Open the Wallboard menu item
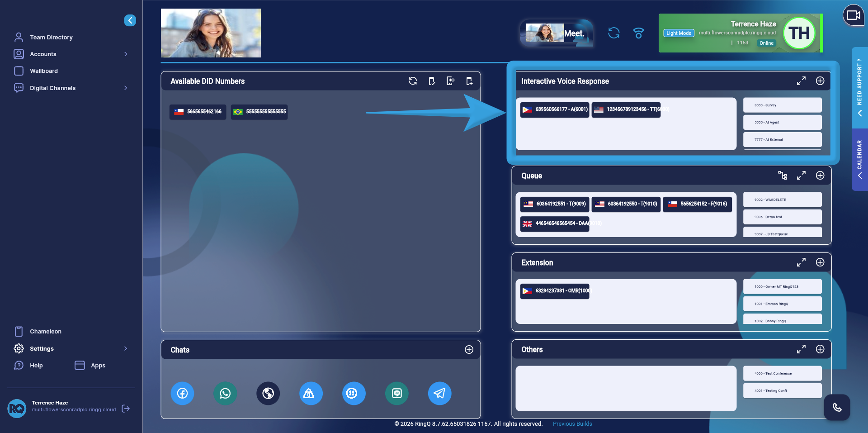This screenshot has width=868, height=433. point(44,71)
